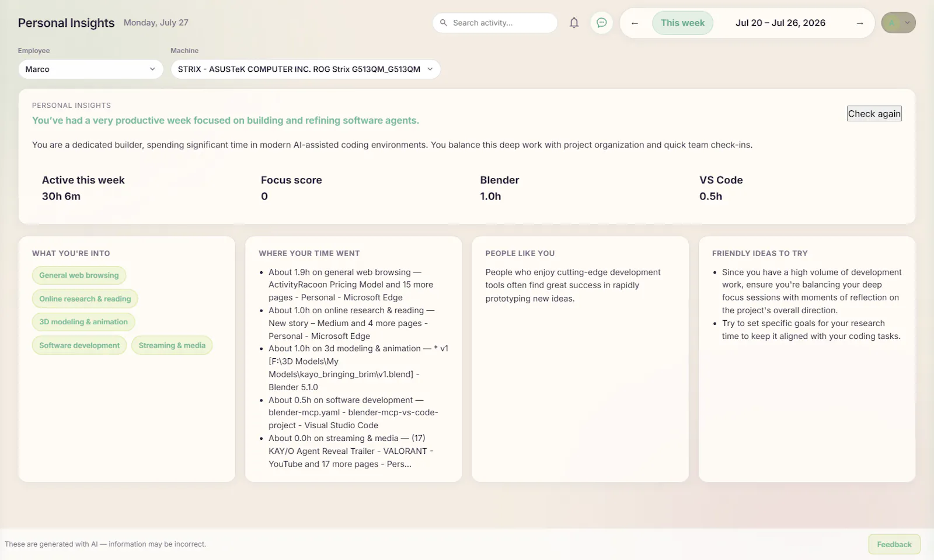Go to next week arrow
This screenshot has width=934, height=560.
tap(859, 23)
